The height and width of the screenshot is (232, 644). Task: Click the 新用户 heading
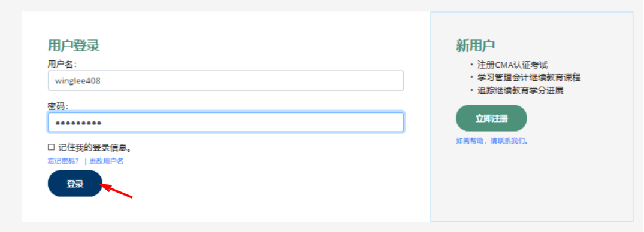[x=475, y=45]
